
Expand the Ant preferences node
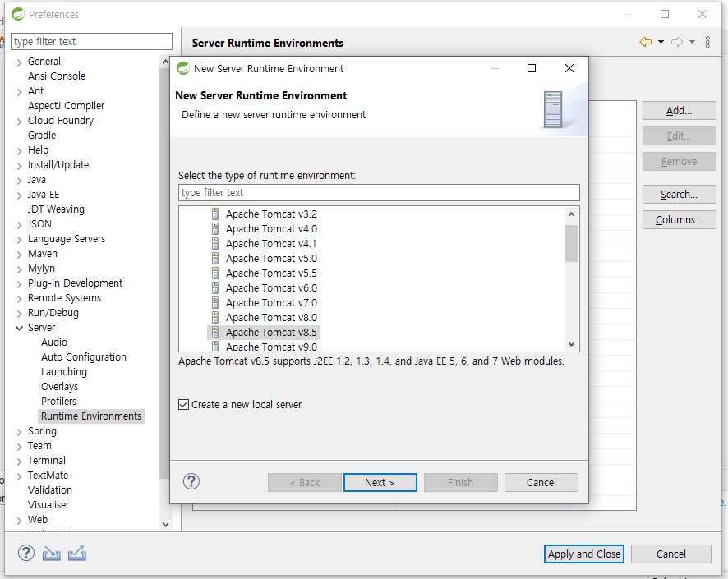19,92
